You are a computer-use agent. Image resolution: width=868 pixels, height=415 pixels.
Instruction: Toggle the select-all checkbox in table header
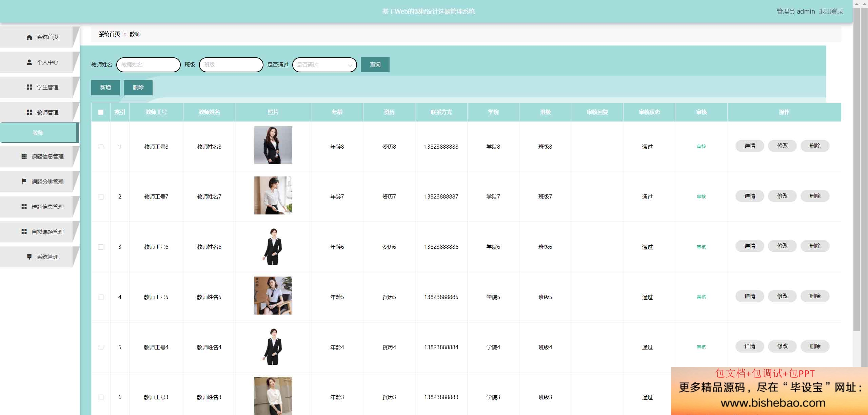pyautogui.click(x=101, y=112)
